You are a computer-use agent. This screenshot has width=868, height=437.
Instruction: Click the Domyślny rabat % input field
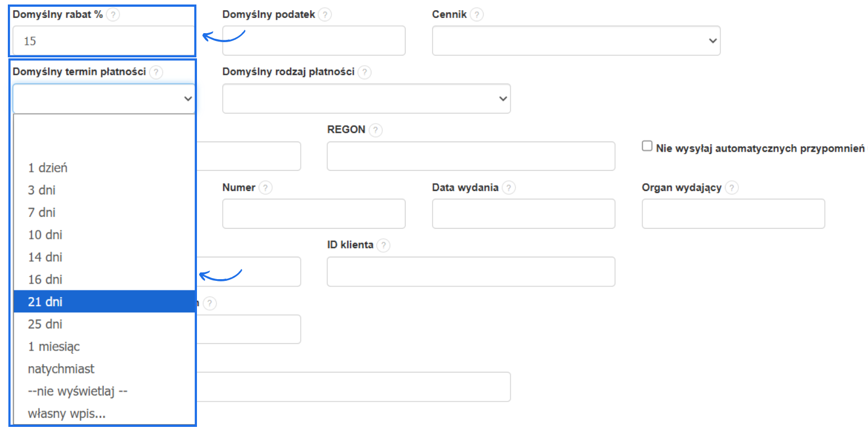pos(104,41)
